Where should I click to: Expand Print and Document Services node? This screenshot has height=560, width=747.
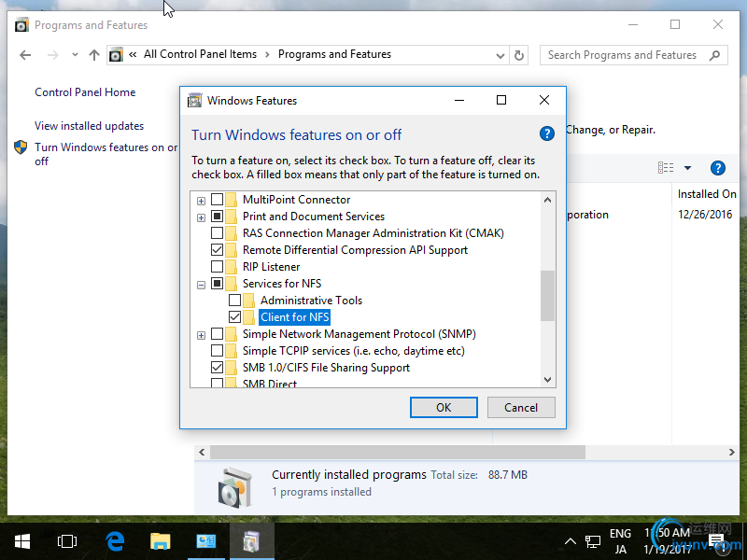click(201, 217)
